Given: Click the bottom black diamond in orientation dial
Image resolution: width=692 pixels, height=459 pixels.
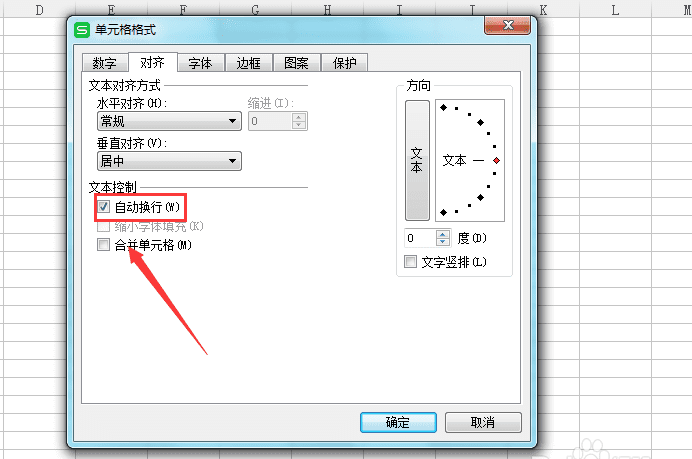Looking at the screenshot, I should point(444,213).
